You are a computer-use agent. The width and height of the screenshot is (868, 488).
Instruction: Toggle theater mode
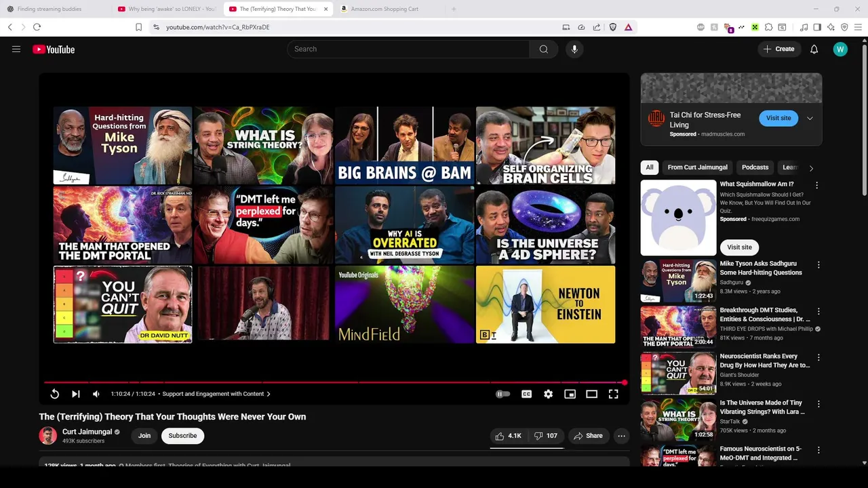tap(591, 394)
